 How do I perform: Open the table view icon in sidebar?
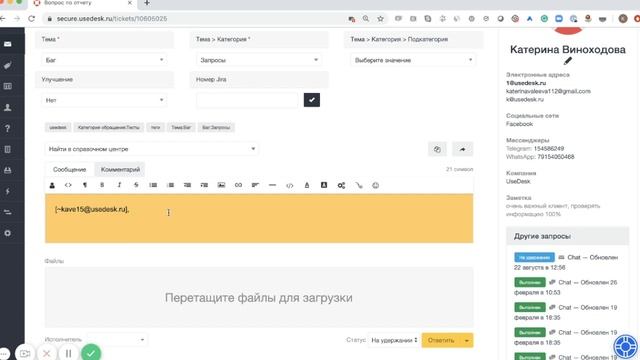8,86
